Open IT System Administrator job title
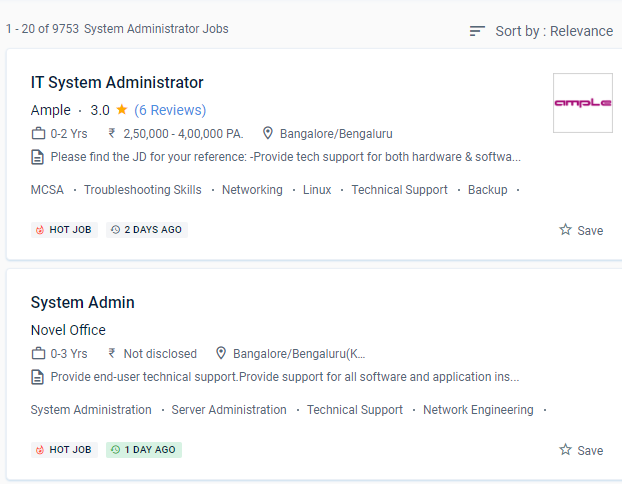 point(117,83)
